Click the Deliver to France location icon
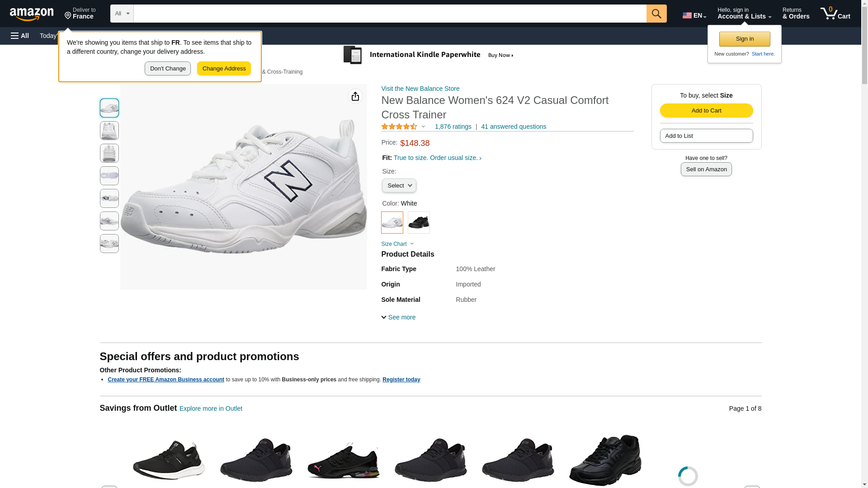The width and height of the screenshot is (868, 488). (x=68, y=16)
